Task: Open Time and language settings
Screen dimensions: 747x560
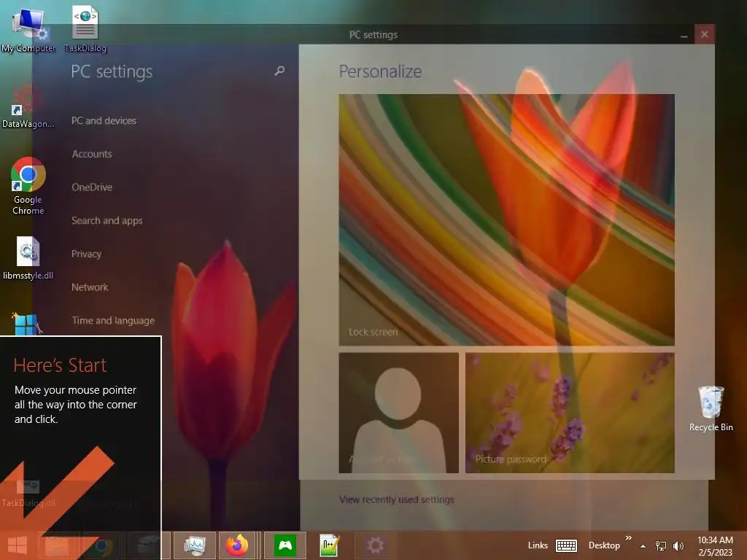Action: pyautogui.click(x=113, y=321)
